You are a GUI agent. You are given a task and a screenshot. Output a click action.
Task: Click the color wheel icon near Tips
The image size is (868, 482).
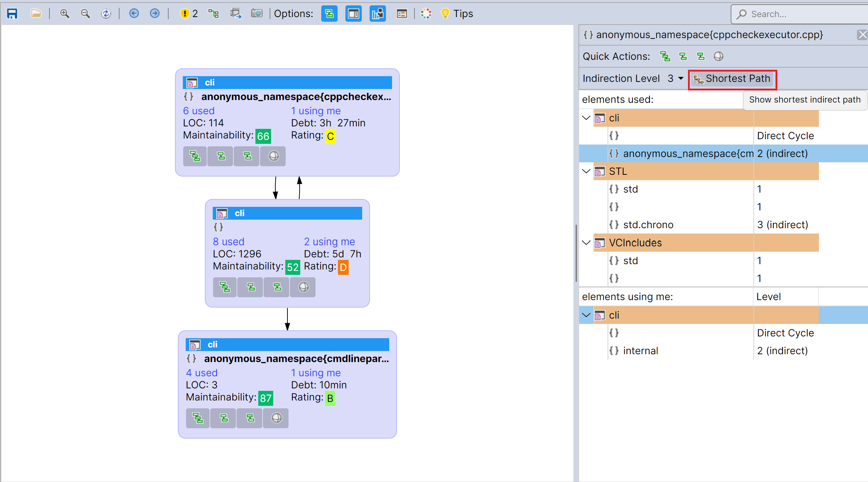point(425,14)
